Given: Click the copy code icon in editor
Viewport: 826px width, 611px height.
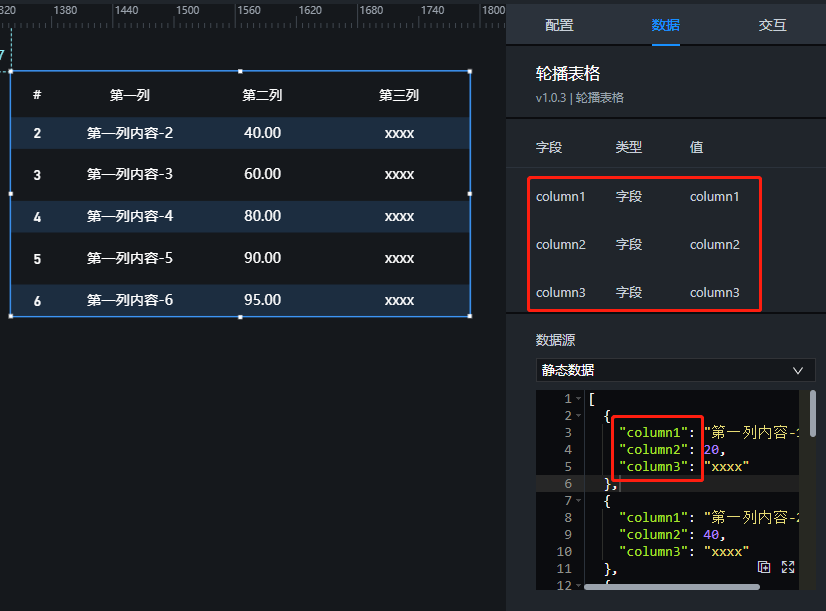Looking at the screenshot, I should tap(765, 567).
